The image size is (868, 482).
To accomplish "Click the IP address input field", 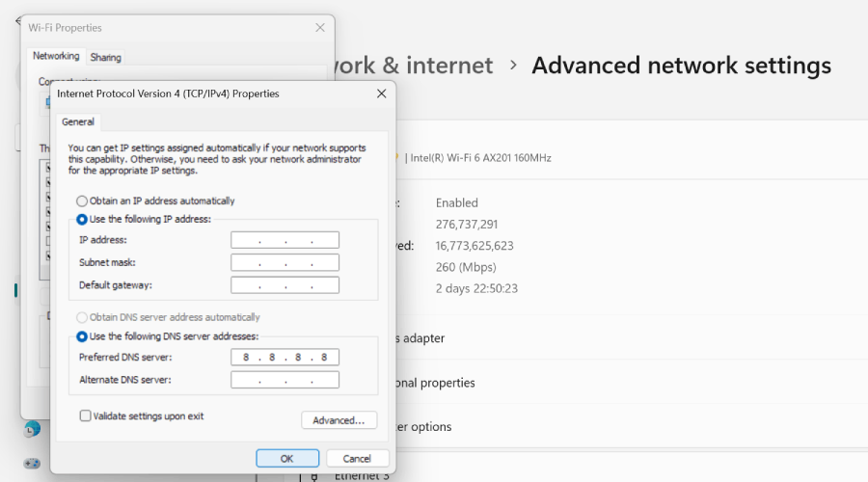I will (285, 240).
